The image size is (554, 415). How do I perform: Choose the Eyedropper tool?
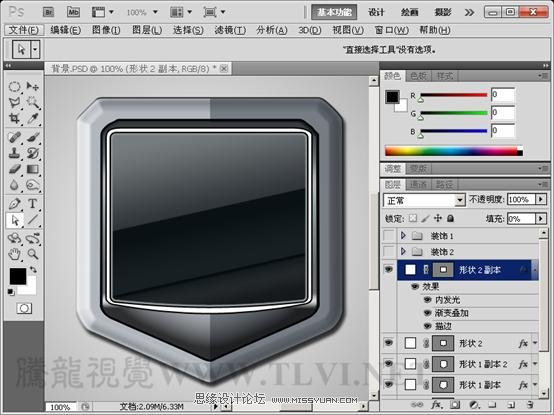[x=33, y=118]
